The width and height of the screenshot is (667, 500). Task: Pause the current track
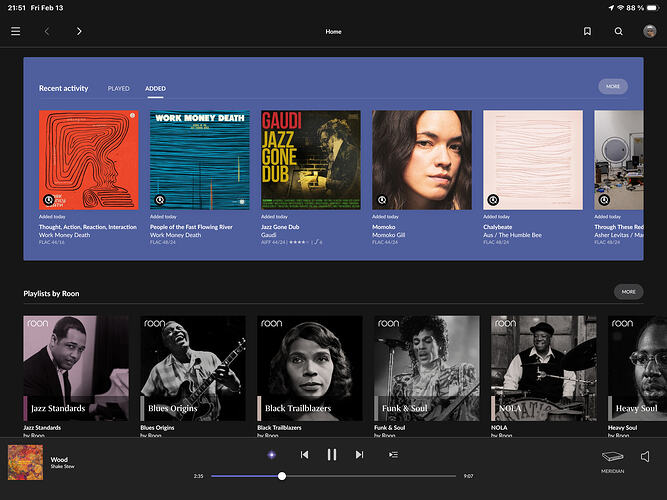click(332, 454)
